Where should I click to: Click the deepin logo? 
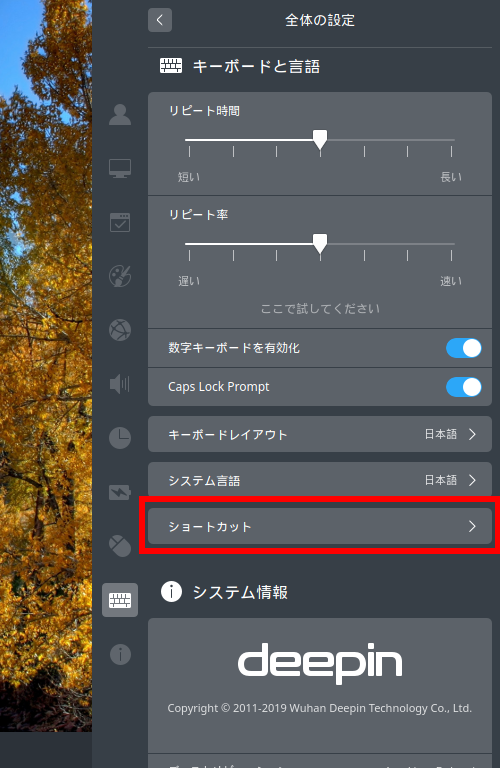[x=320, y=663]
